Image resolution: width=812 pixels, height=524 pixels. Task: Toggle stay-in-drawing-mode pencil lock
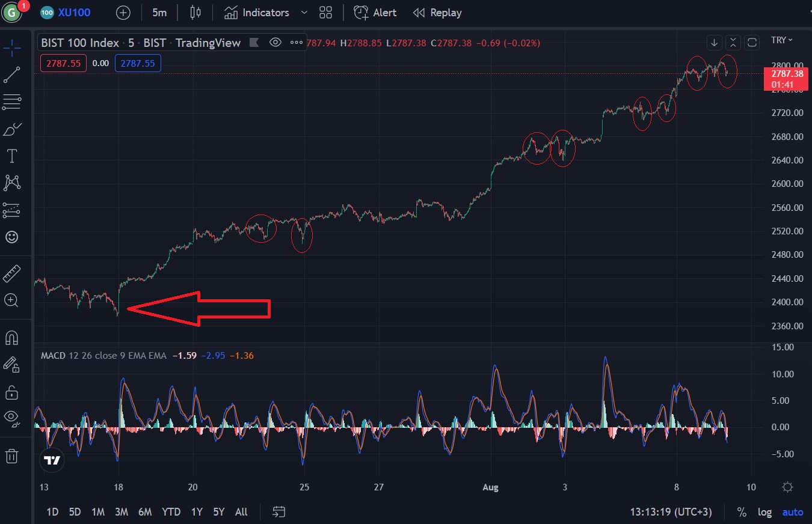point(12,364)
